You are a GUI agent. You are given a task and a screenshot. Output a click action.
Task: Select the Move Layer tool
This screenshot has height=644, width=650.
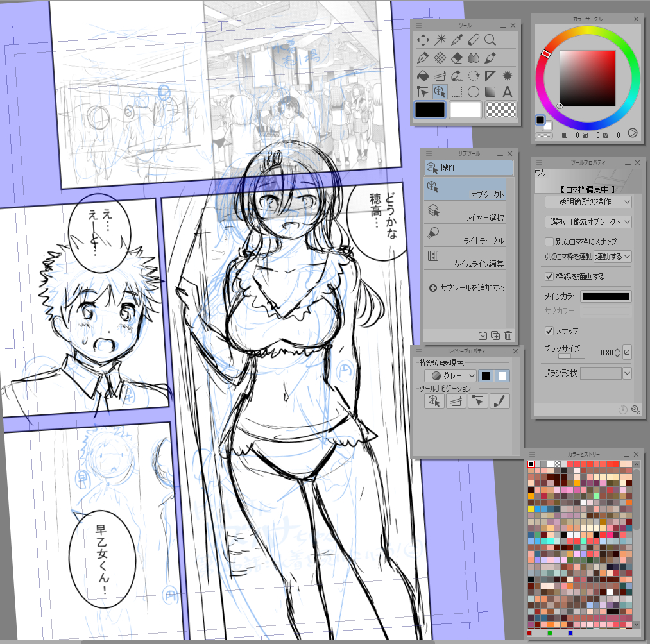click(423, 40)
